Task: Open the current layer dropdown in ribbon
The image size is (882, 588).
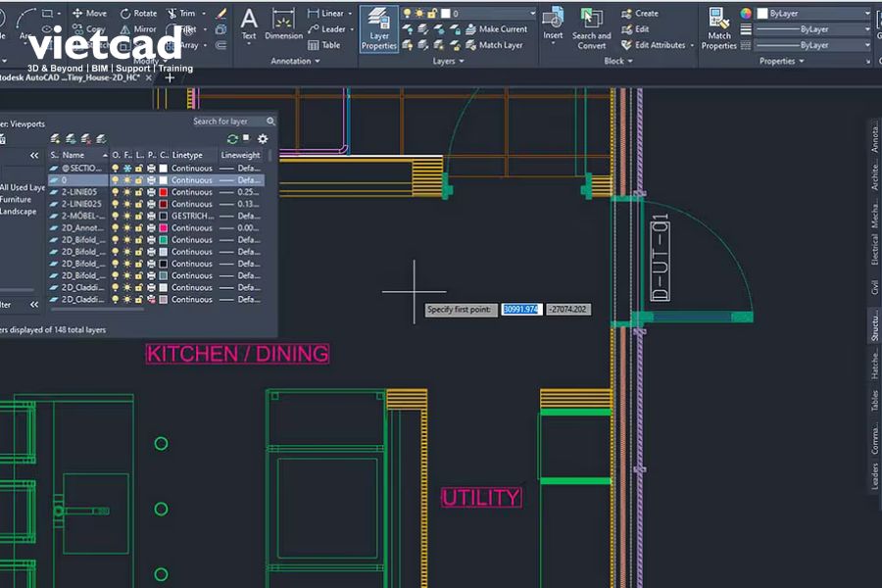Action: (x=532, y=13)
